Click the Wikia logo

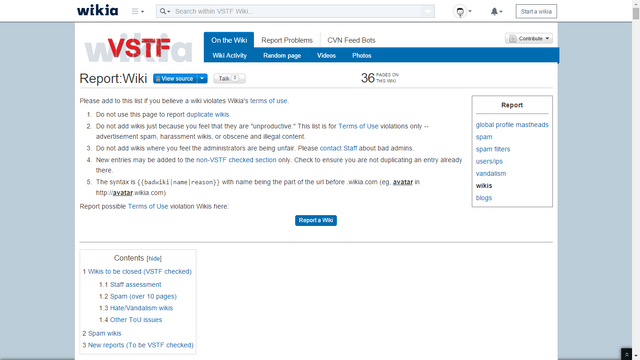pos(98,11)
